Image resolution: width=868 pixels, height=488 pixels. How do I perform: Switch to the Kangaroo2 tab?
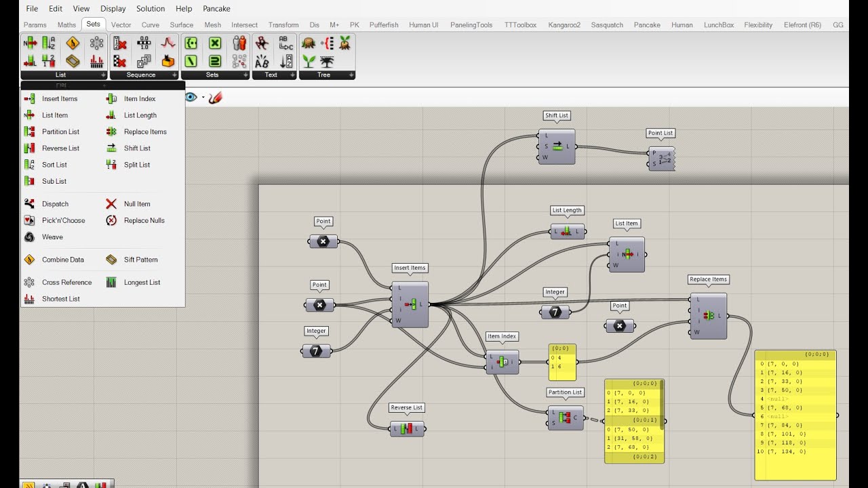click(564, 25)
